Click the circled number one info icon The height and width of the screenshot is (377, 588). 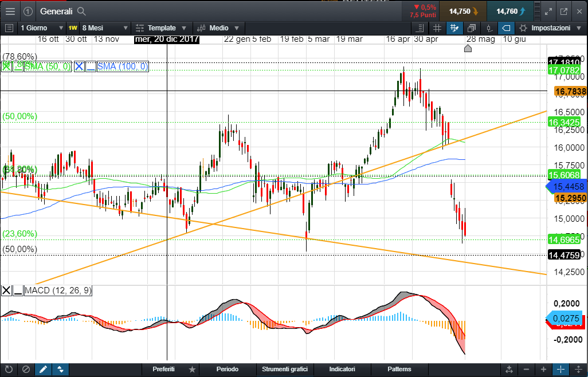coord(28,11)
